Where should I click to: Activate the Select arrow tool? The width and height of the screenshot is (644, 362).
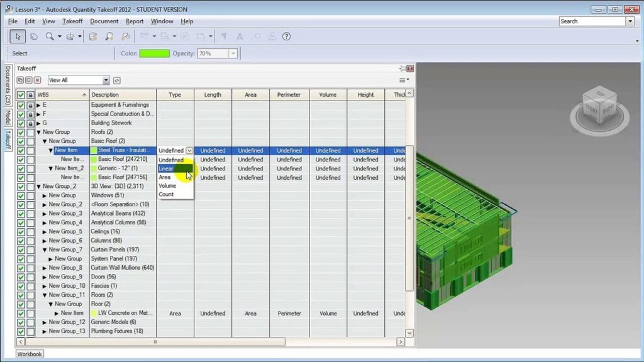[18, 36]
